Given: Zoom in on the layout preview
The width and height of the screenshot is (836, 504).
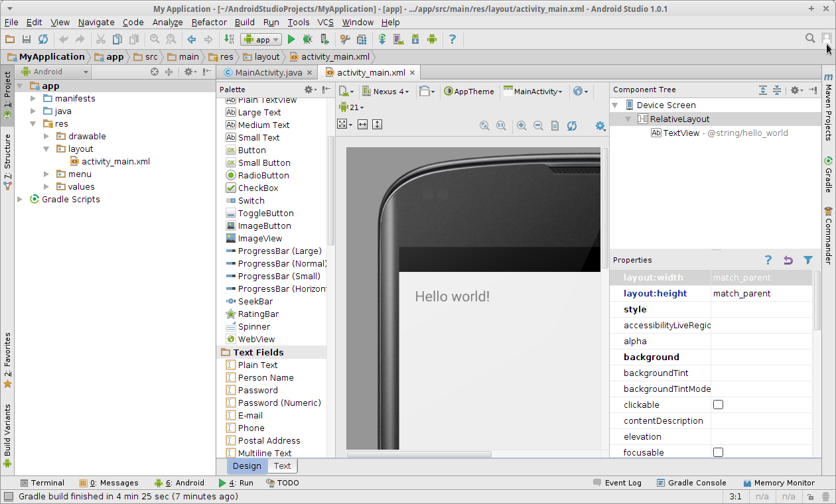Looking at the screenshot, I should tap(522, 125).
